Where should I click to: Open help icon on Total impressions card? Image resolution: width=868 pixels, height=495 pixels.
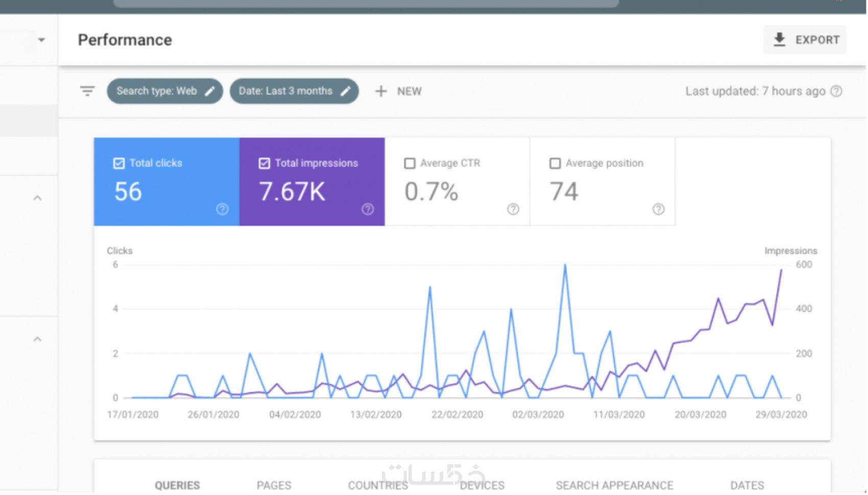368,209
